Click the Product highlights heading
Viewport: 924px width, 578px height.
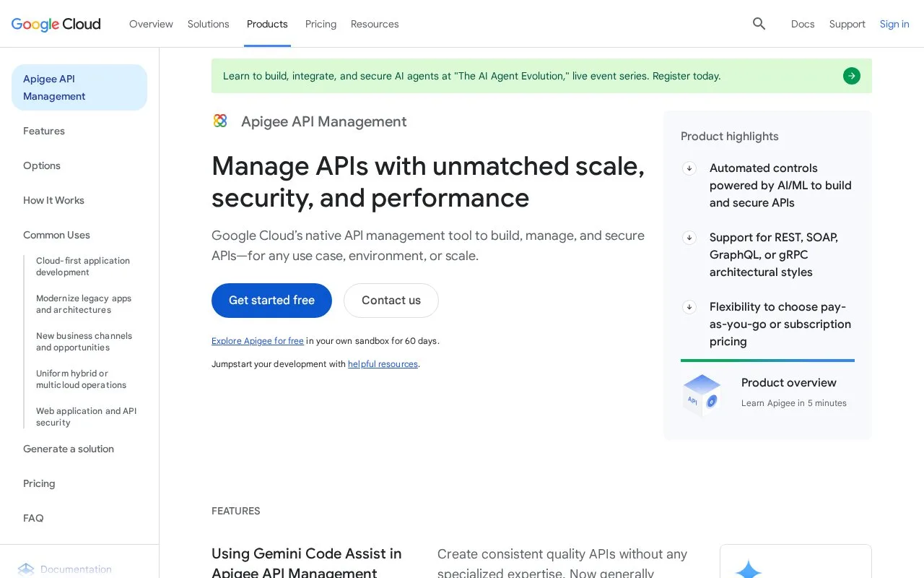(x=730, y=137)
